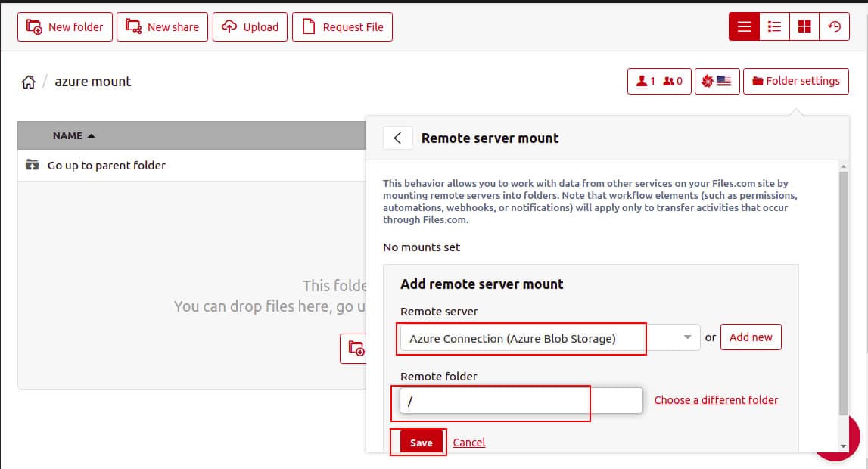Click the azure mount breadcrumb

click(x=93, y=81)
